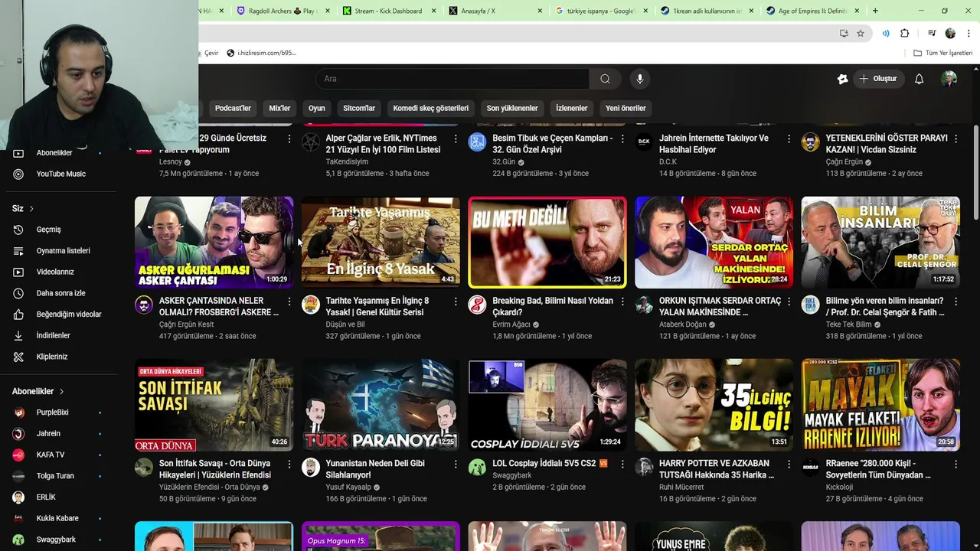
Task: Open Jahrein subscription channel
Action: 57,434
